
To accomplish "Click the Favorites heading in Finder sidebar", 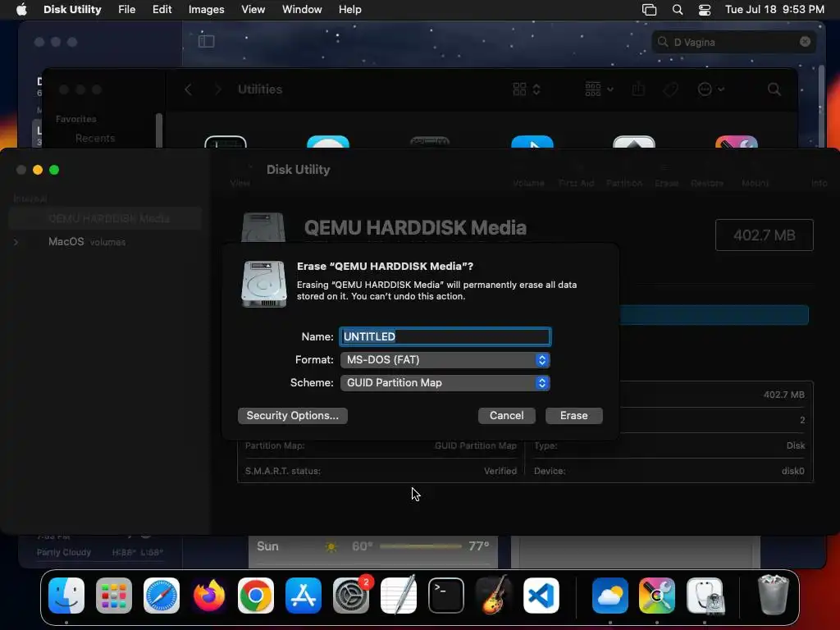I will coord(76,119).
